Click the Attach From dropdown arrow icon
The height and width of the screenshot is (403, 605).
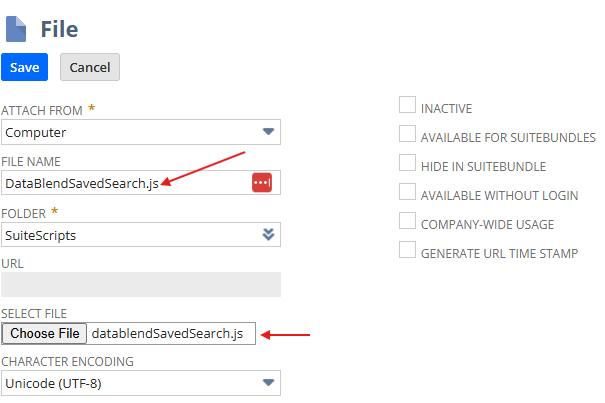point(268,132)
